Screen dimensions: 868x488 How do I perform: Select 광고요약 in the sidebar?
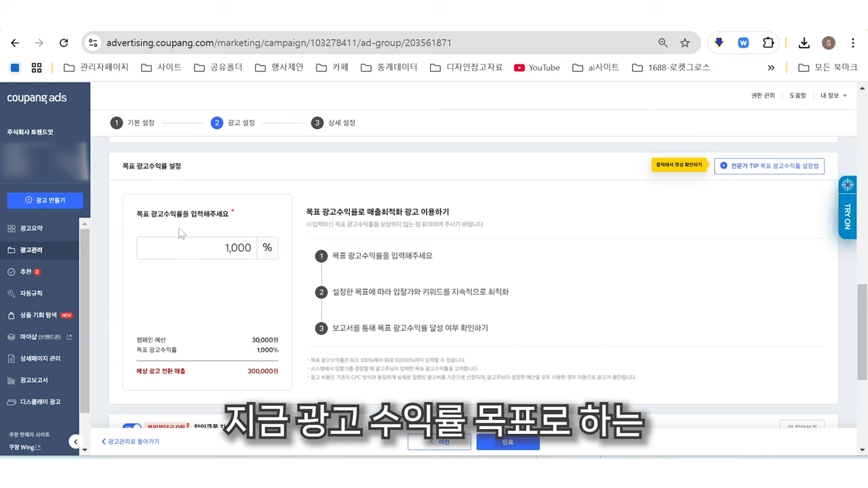31,228
